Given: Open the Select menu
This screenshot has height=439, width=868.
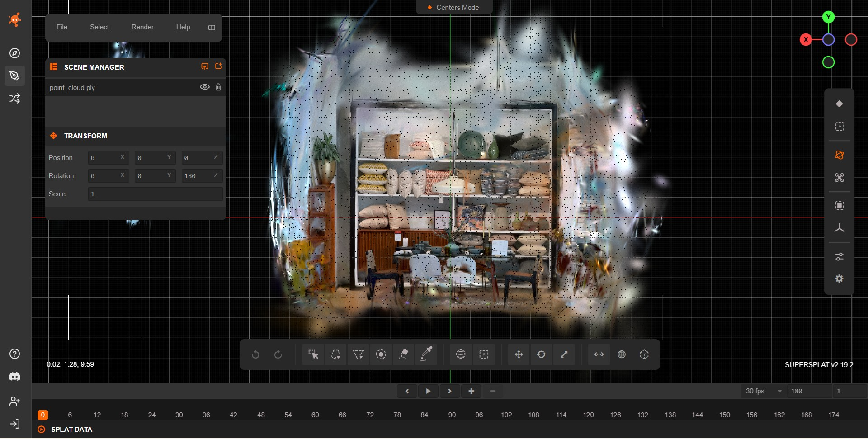Looking at the screenshot, I should [x=99, y=27].
